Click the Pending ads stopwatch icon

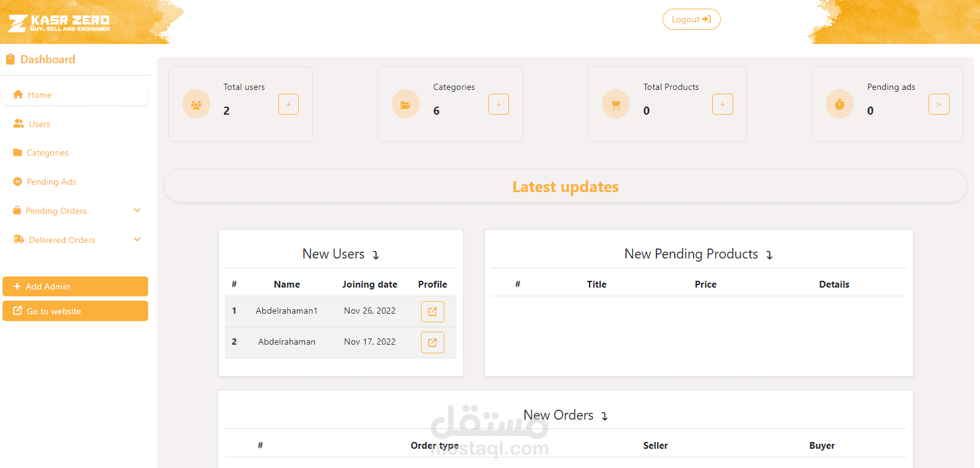839,105
